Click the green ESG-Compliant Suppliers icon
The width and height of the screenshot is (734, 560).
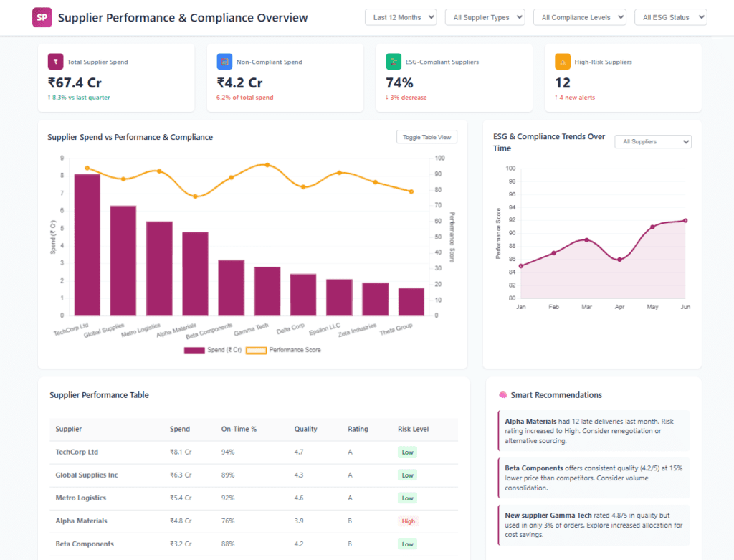coord(394,62)
